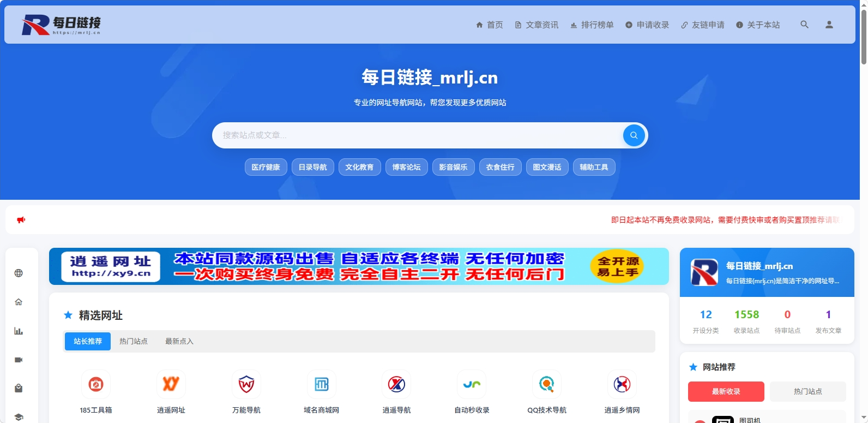868x423 pixels.
Task: Open the 图司机 entry in 网站推荐
Action: click(767, 417)
